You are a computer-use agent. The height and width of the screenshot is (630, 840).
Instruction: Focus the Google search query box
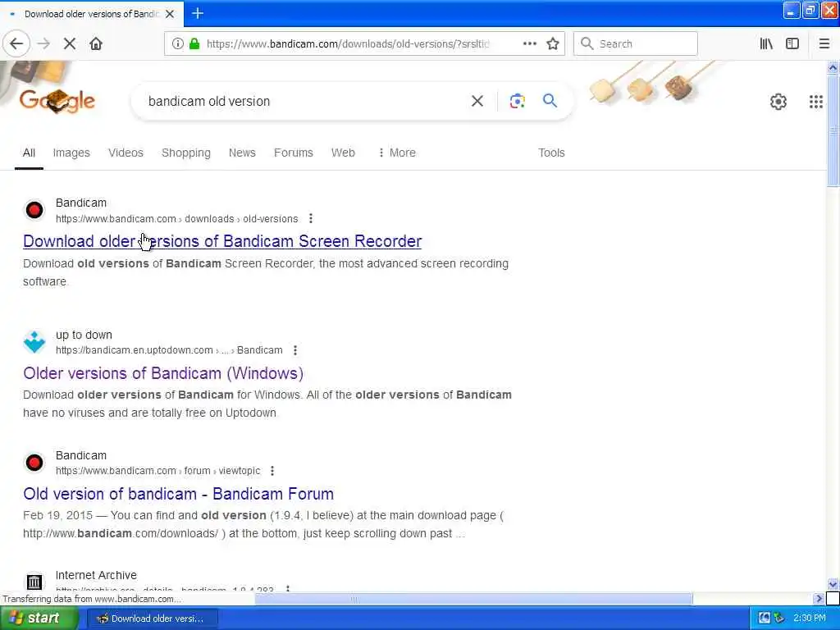pos(305,101)
